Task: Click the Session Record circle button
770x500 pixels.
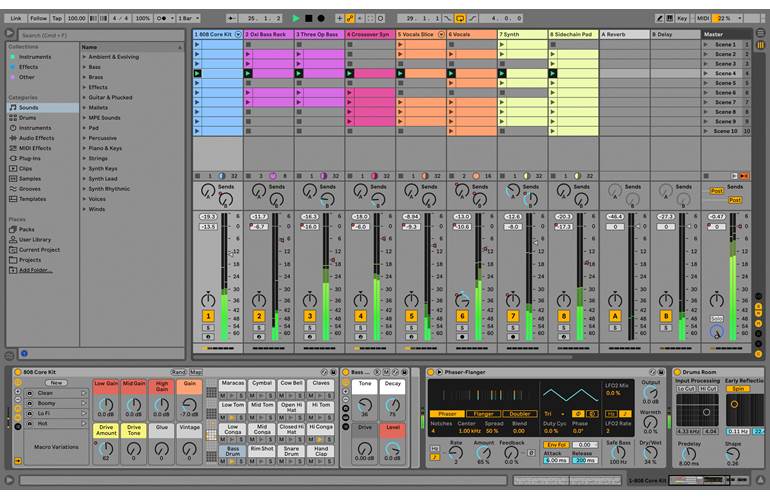Action: pyautogui.click(x=381, y=18)
